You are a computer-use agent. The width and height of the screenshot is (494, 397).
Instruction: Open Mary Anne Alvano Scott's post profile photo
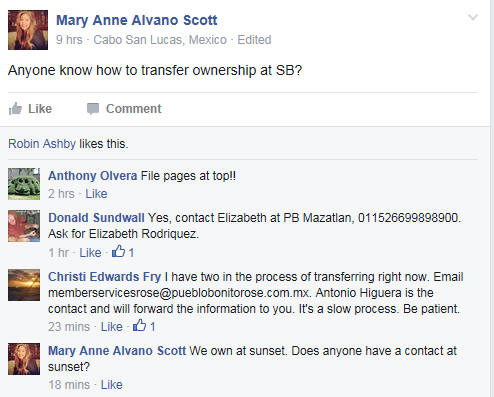[28, 30]
